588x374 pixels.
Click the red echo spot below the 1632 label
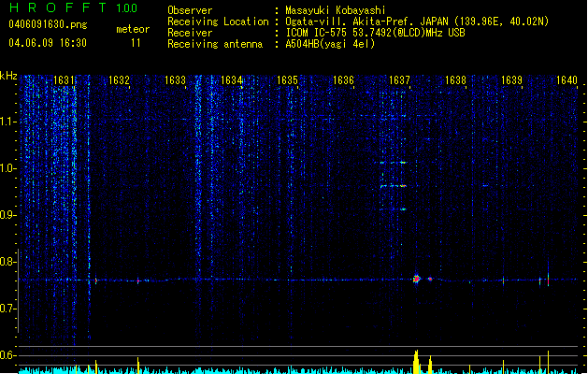(x=138, y=281)
